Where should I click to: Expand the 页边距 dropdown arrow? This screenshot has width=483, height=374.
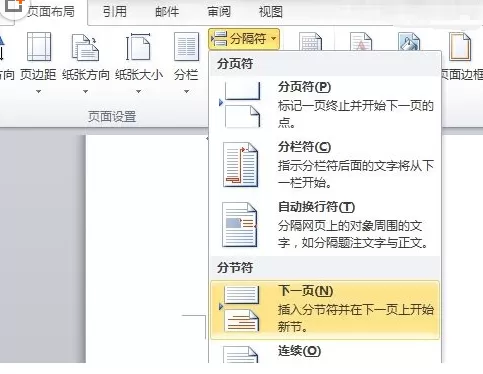pos(39,91)
